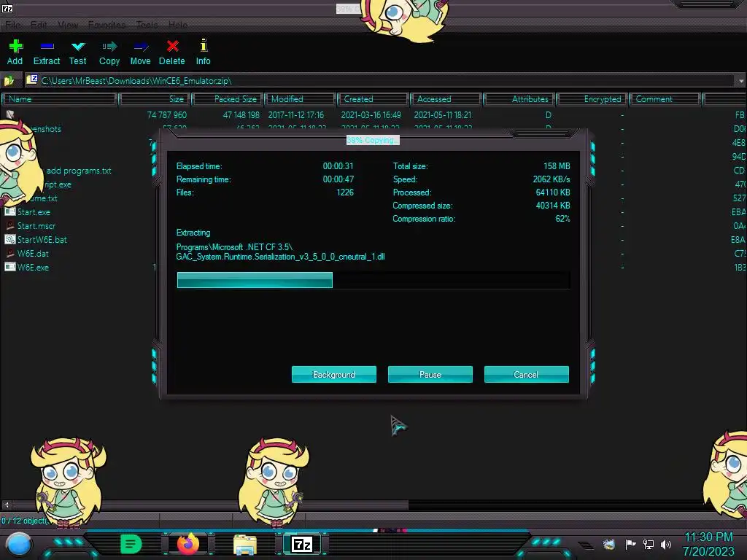Sort by the Accessed column header
The width and height of the screenshot is (747, 560).
coord(446,99)
